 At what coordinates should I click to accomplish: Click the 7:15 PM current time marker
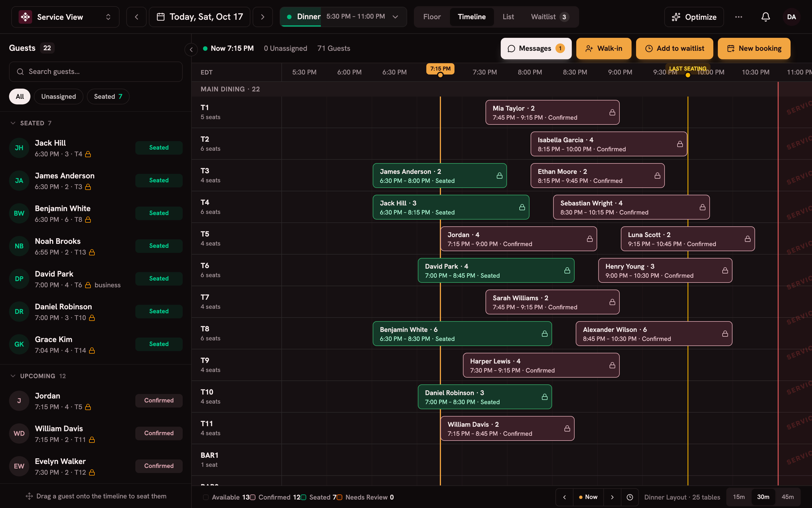tap(440, 69)
